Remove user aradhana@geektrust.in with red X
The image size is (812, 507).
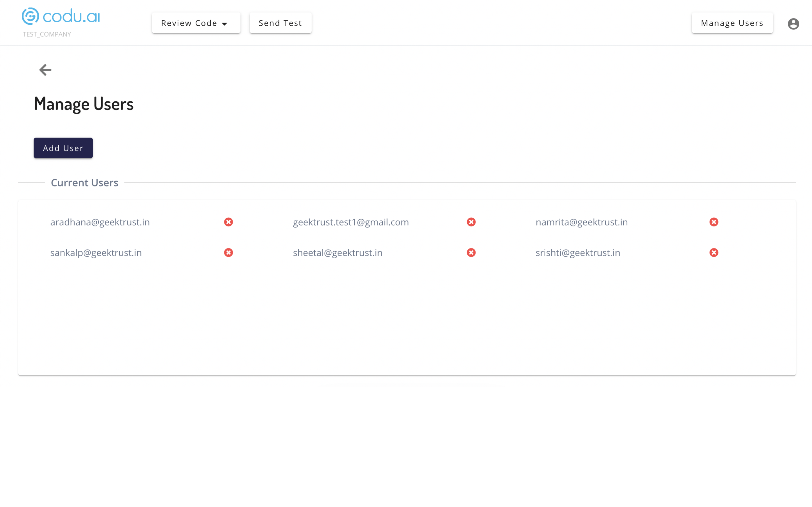tap(228, 222)
